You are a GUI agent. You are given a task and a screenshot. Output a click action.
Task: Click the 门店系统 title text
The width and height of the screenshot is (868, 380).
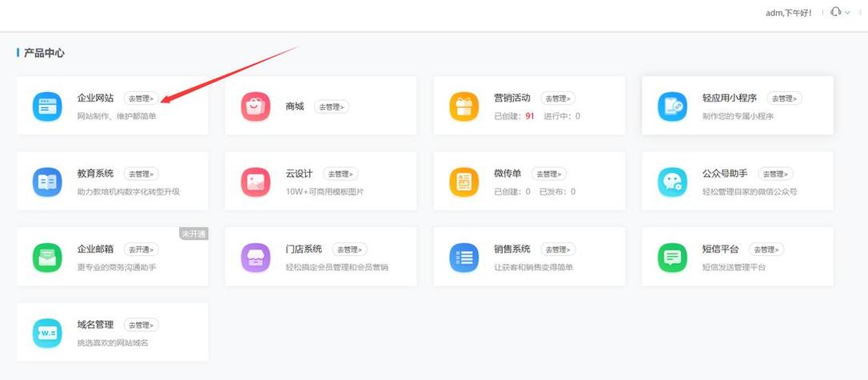[x=304, y=249]
